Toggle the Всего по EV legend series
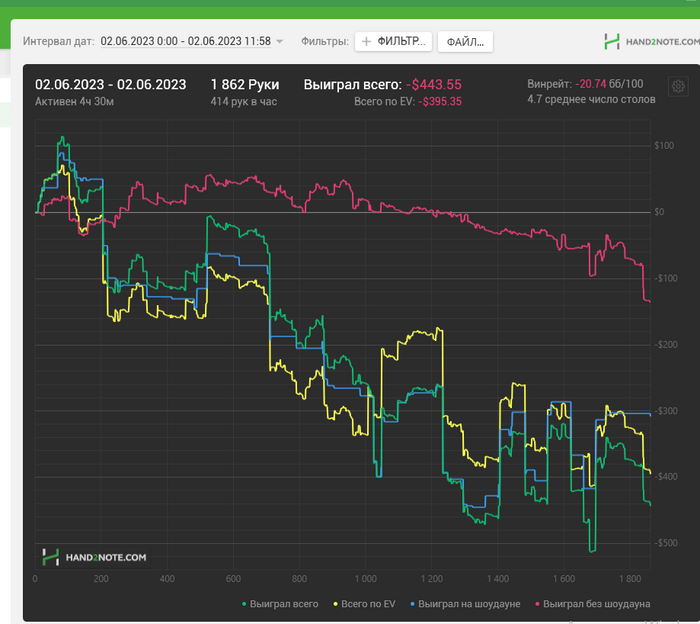 364,604
